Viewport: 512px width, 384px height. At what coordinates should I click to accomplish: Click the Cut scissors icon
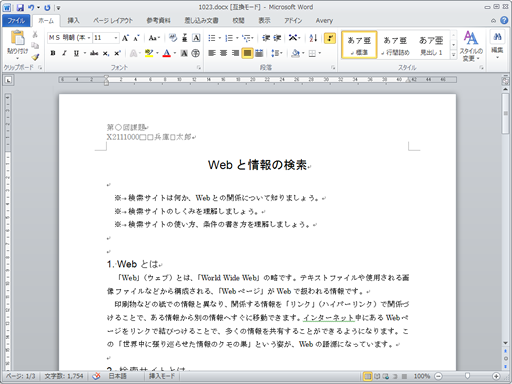[35, 34]
